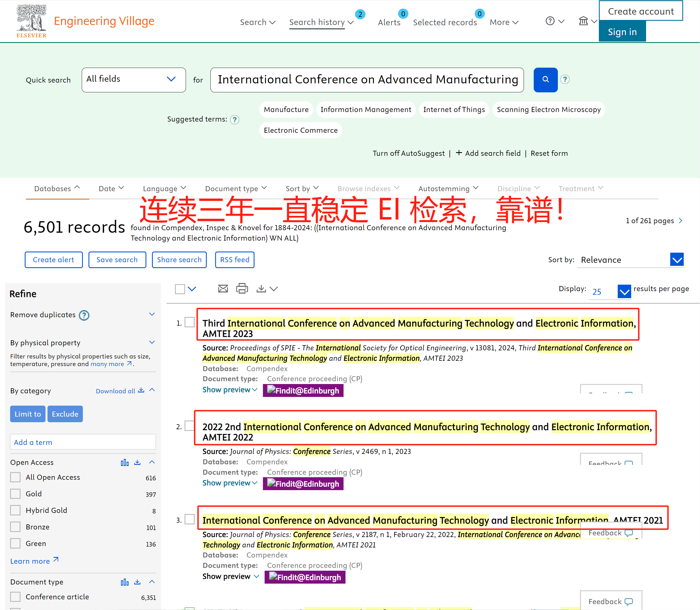Check the Conference article filter
Viewport: 700px width, 610px height.
[15, 597]
